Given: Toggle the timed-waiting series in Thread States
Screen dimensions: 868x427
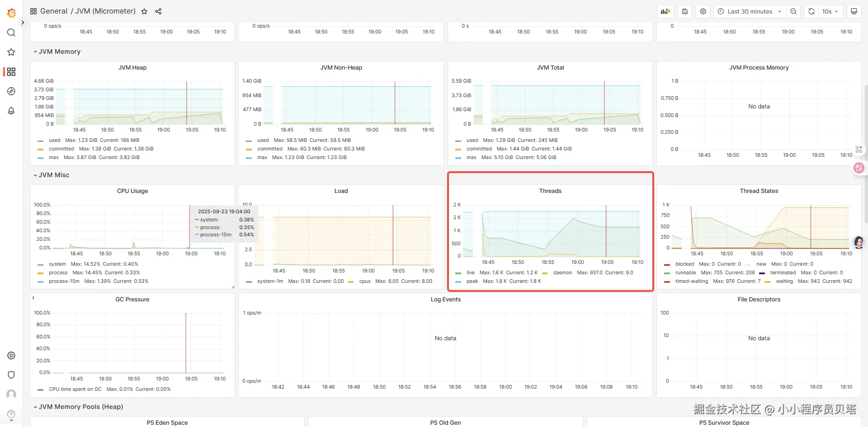Looking at the screenshot, I should tap(692, 282).
